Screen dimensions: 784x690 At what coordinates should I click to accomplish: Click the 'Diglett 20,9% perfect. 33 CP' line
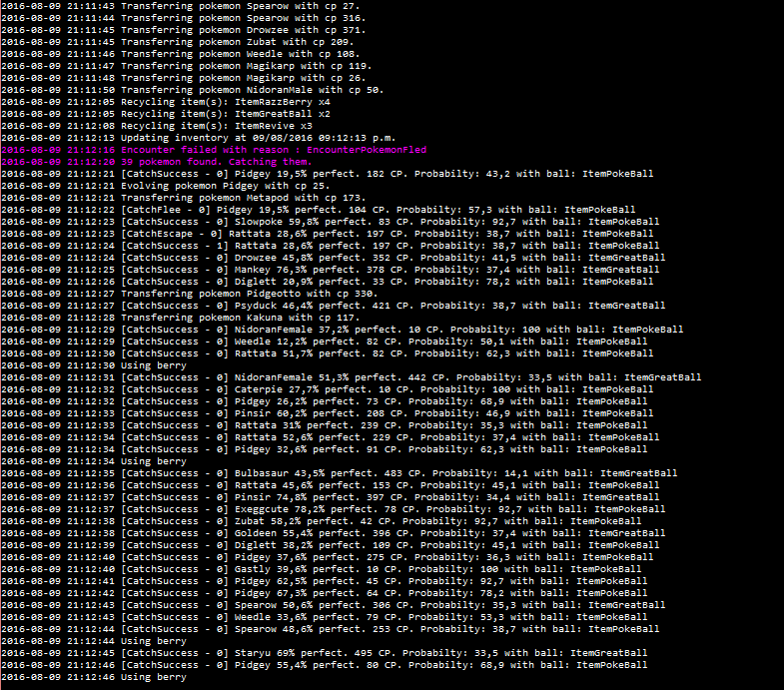tap(327, 282)
